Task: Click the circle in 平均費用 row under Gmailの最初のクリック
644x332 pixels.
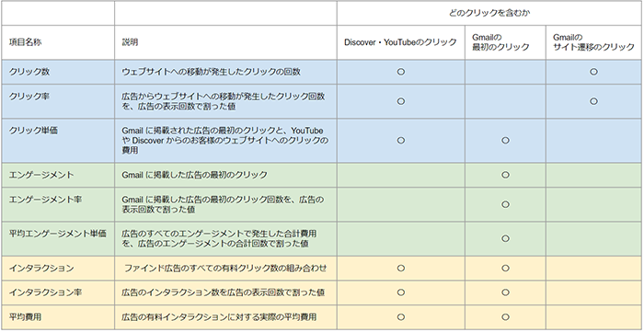Action: tap(506, 316)
